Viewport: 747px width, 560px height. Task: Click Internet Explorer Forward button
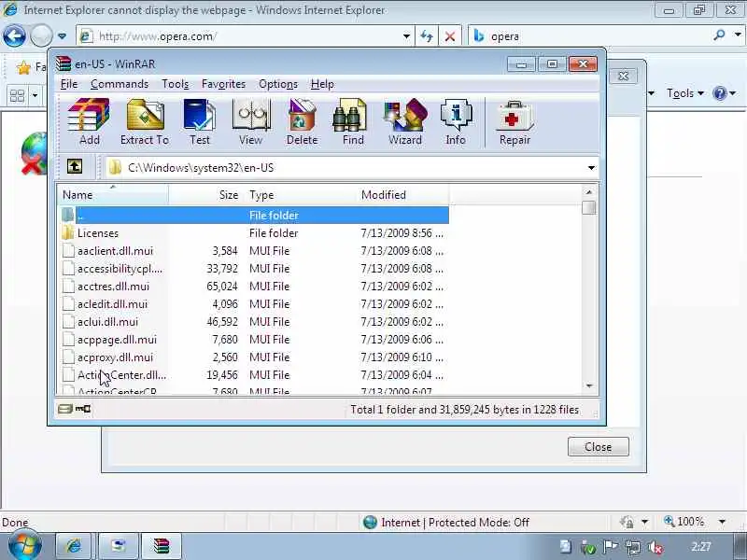(x=41, y=35)
